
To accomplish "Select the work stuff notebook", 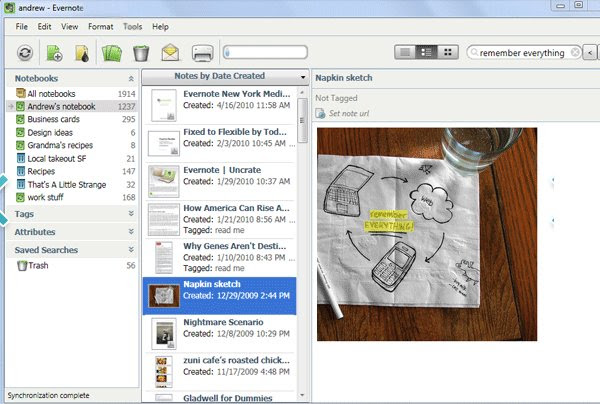I will tap(72, 197).
